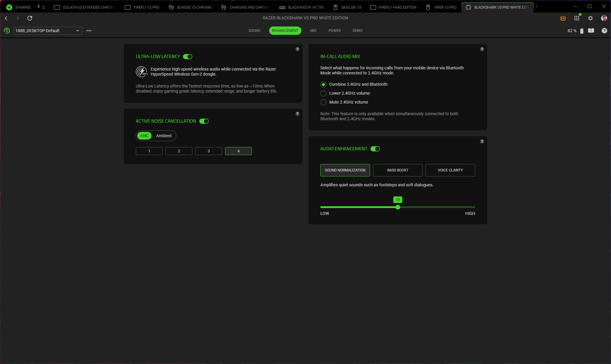
Task: Open the 1888_DESKTOP-Default profile dropdown
Action: point(48,31)
